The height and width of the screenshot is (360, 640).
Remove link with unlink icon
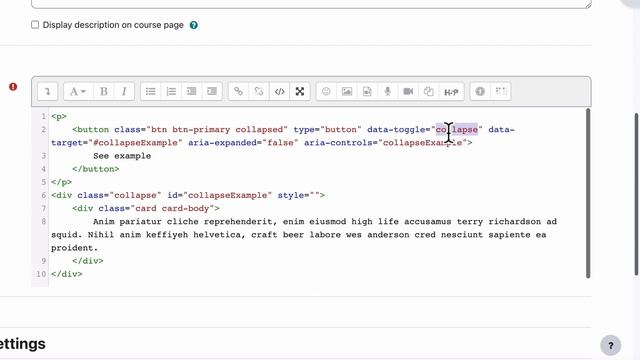(259, 91)
